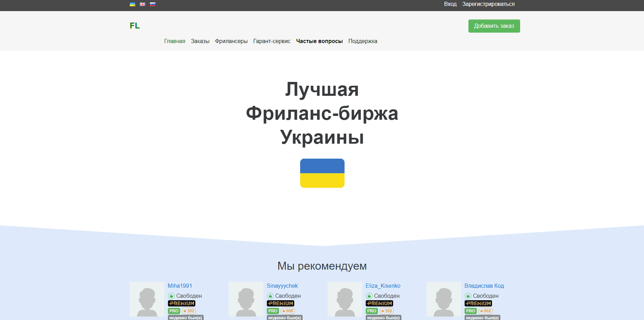Go to Гарант-сервис page
The height and width of the screenshot is (320, 644).
coord(272,41)
